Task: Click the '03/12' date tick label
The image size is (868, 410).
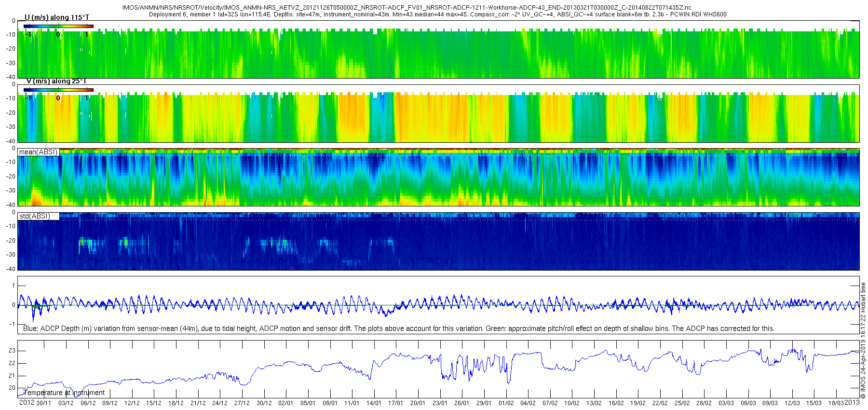Action: (x=66, y=403)
